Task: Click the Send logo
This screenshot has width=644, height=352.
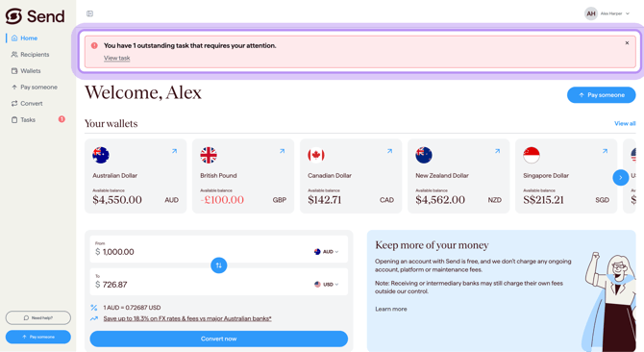Action: point(35,16)
